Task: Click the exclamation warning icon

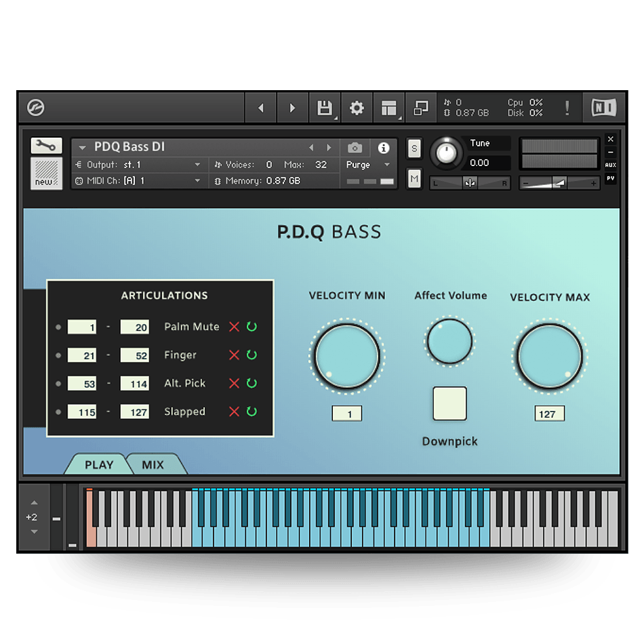Action: click(567, 108)
